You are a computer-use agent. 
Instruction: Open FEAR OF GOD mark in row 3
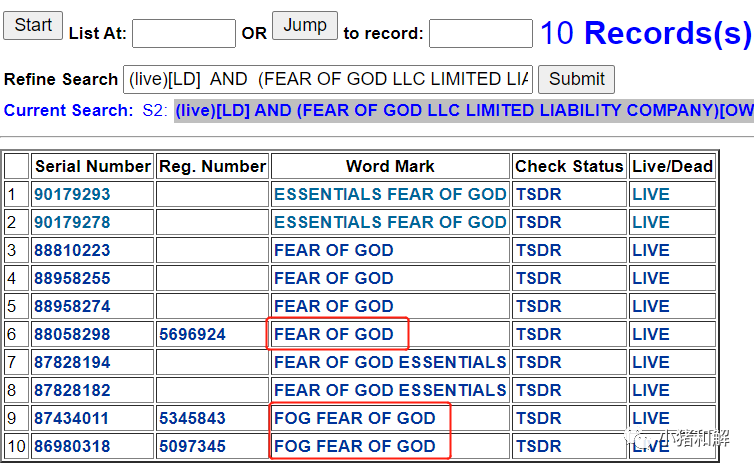[334, 250]
